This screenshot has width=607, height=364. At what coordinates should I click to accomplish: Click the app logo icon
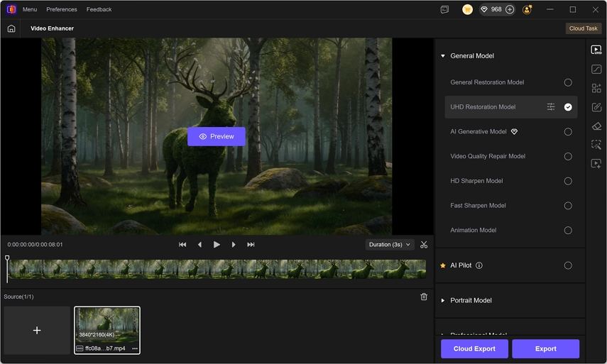pos(11,9)
